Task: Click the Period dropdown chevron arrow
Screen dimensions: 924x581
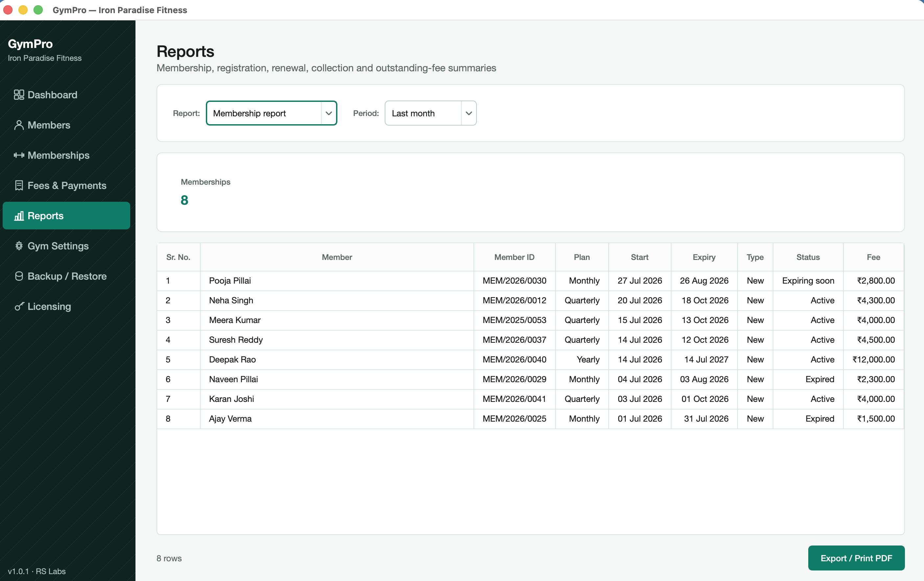Action: click(469, 113)
